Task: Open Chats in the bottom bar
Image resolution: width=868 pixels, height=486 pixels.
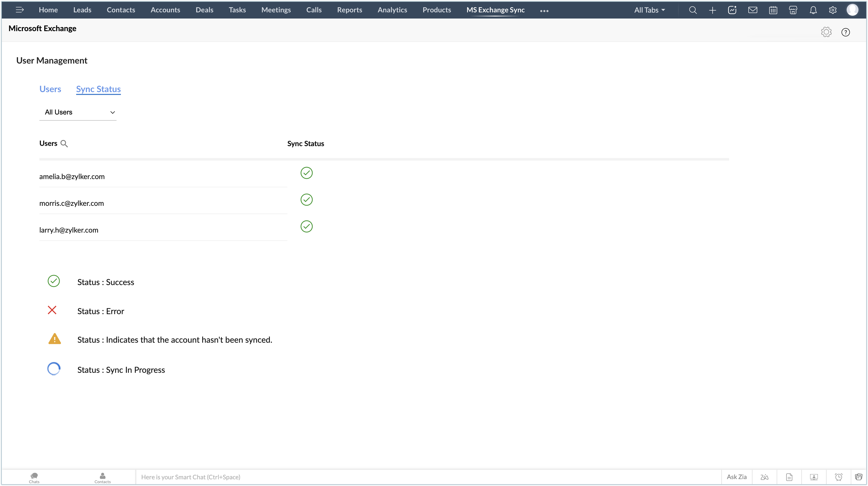Action: coord(34,477)
